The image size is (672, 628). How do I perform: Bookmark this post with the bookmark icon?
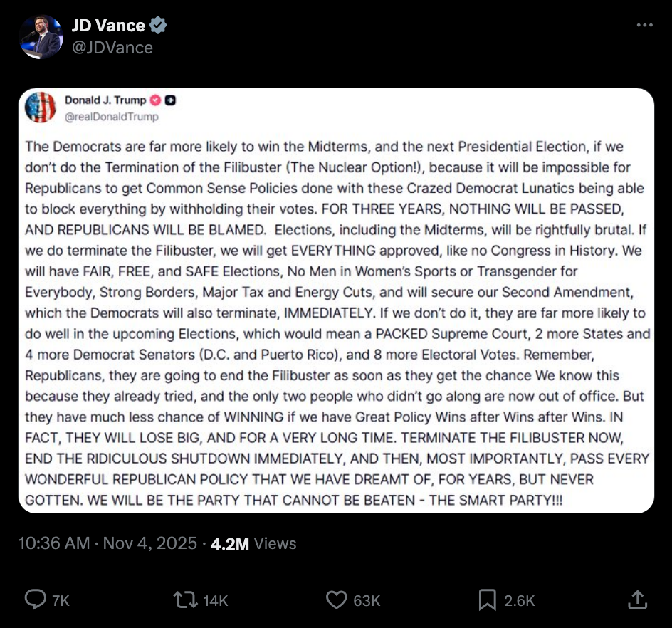[x=488, y=600]
